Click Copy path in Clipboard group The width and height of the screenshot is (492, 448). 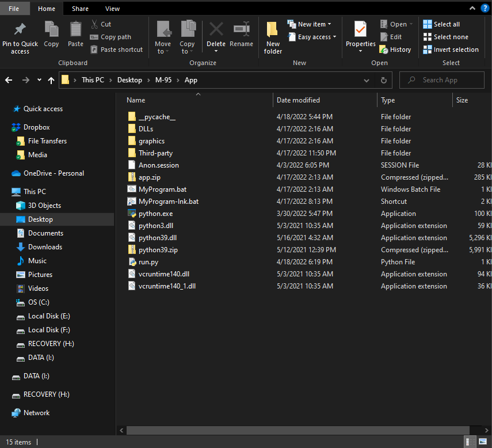pyautogui.click(x=110, y=37)
